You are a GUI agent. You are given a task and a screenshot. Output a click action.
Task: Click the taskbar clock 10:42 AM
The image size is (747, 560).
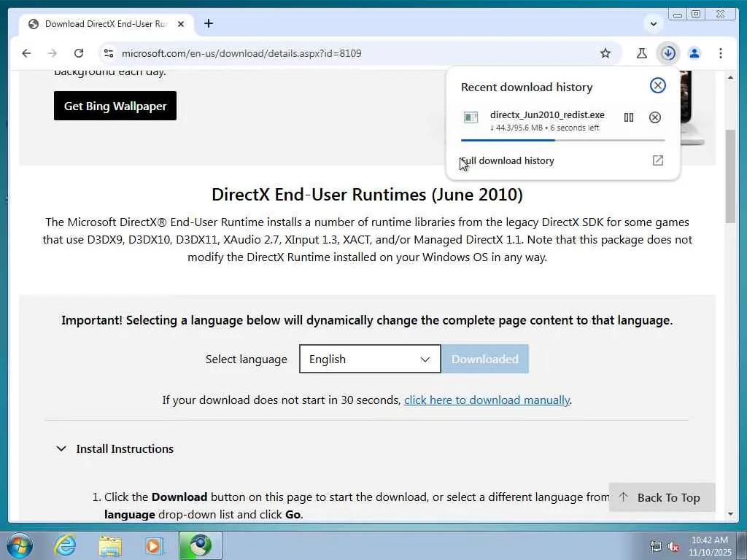(x=709, y=546)
